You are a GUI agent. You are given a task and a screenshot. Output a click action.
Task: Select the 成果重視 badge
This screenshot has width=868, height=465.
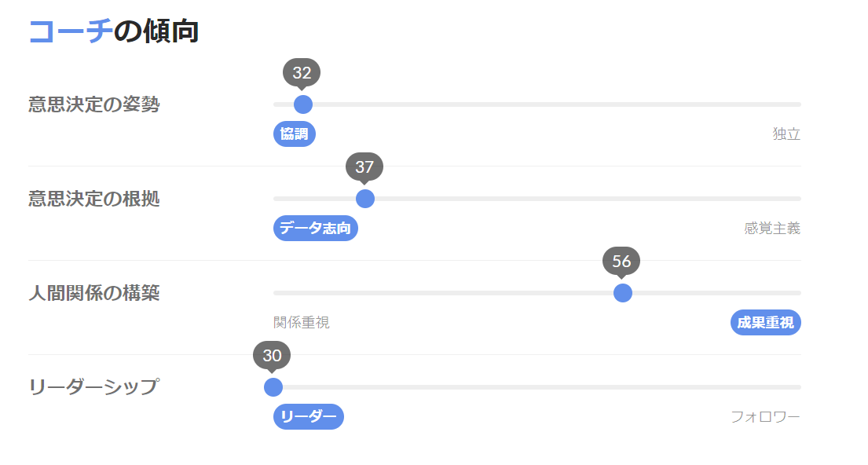click(766, 322)
